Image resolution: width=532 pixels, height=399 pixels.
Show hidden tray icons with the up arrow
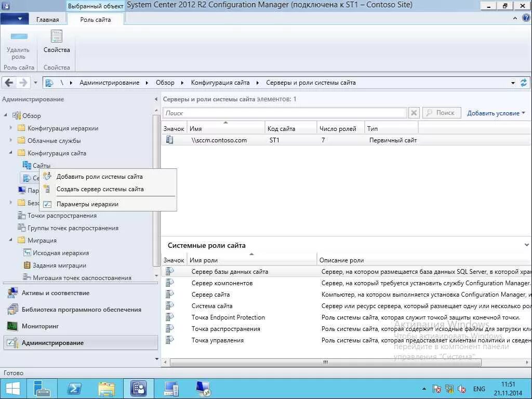pos(424,389)
